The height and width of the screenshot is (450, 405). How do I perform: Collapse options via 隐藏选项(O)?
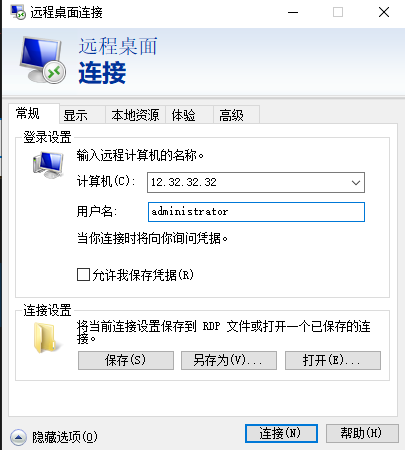click(x=65, y=437)
